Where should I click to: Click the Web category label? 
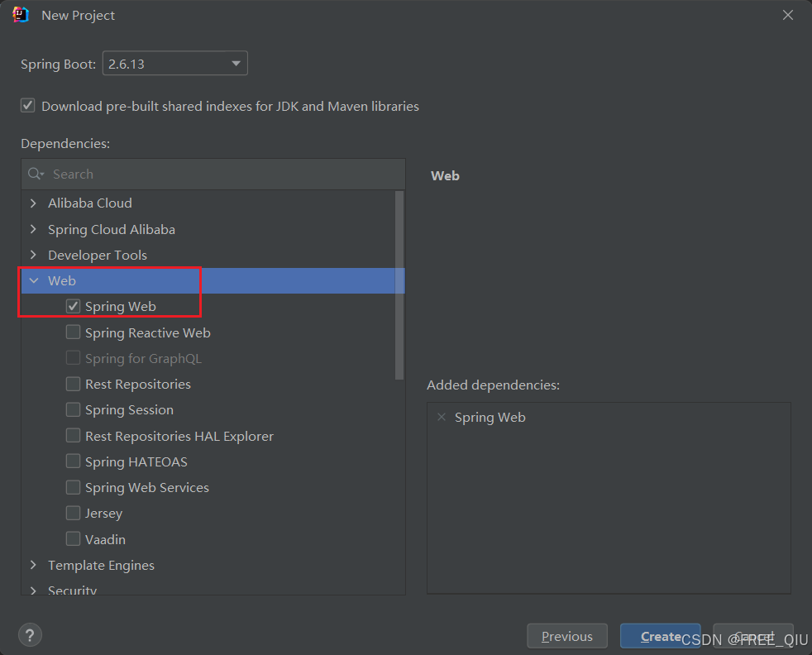tap(62, 280)
